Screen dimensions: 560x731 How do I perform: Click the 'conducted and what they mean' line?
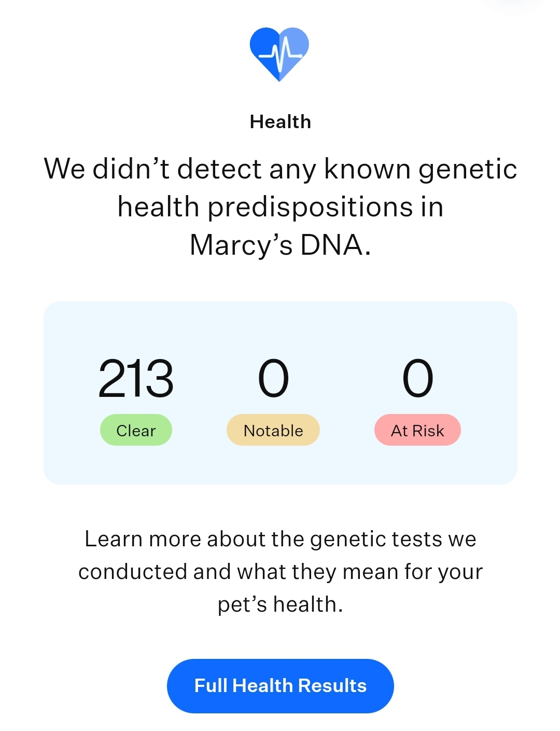[x=281, y=572]
